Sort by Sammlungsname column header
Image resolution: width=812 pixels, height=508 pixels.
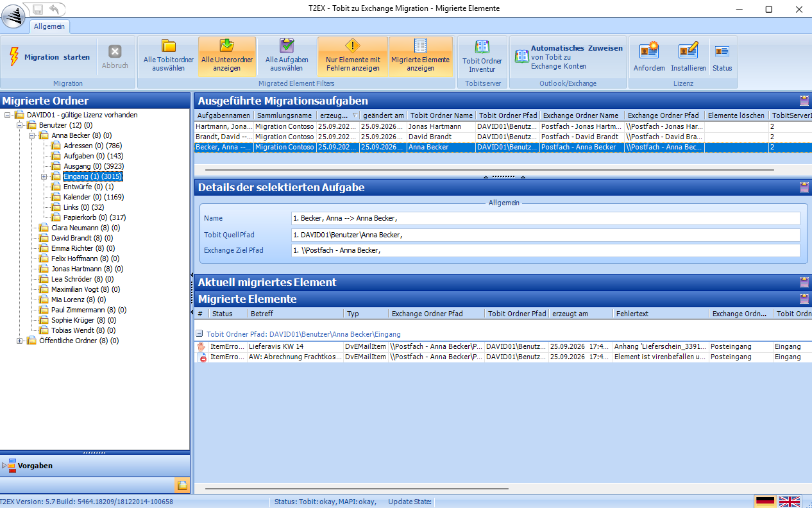point(285,115)
